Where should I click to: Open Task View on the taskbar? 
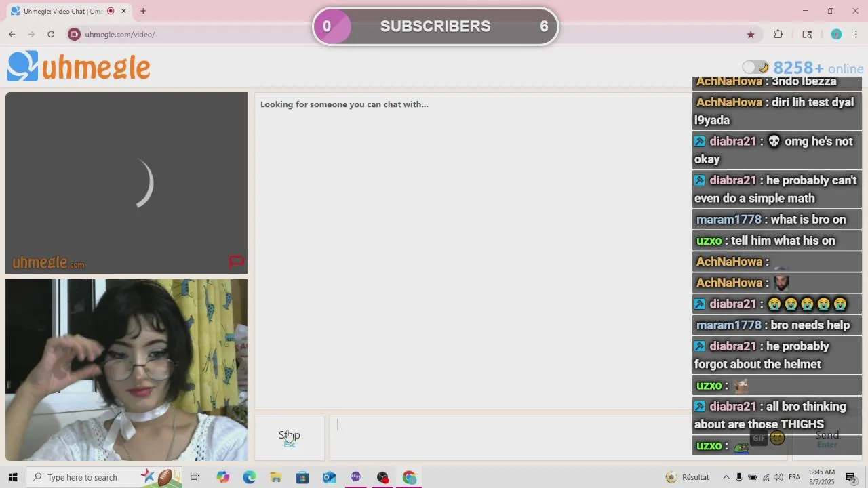(x=195, y=477)
